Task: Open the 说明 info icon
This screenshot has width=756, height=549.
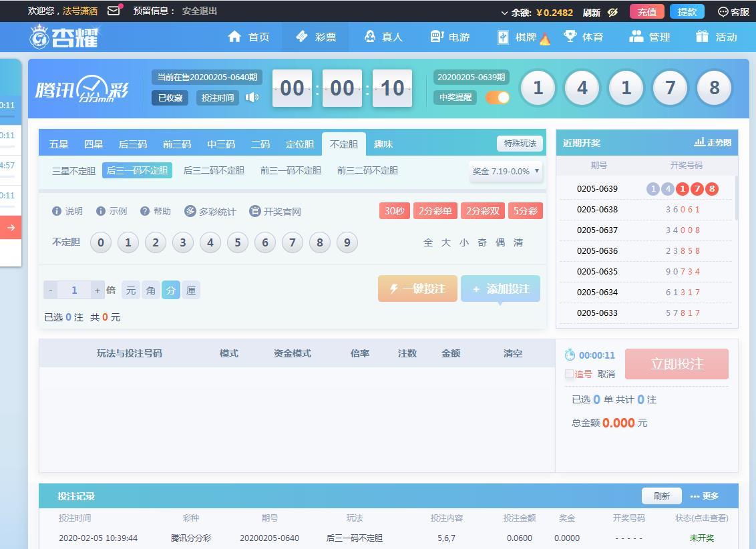Action: point(56,211)
